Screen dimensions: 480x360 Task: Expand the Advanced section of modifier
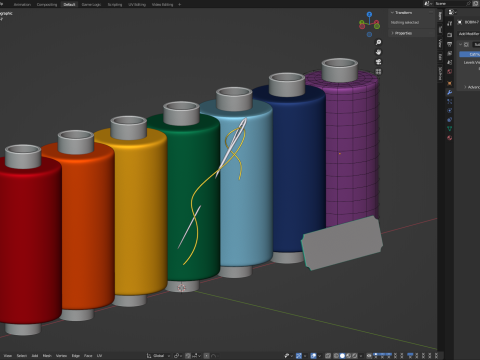(472, 87)
